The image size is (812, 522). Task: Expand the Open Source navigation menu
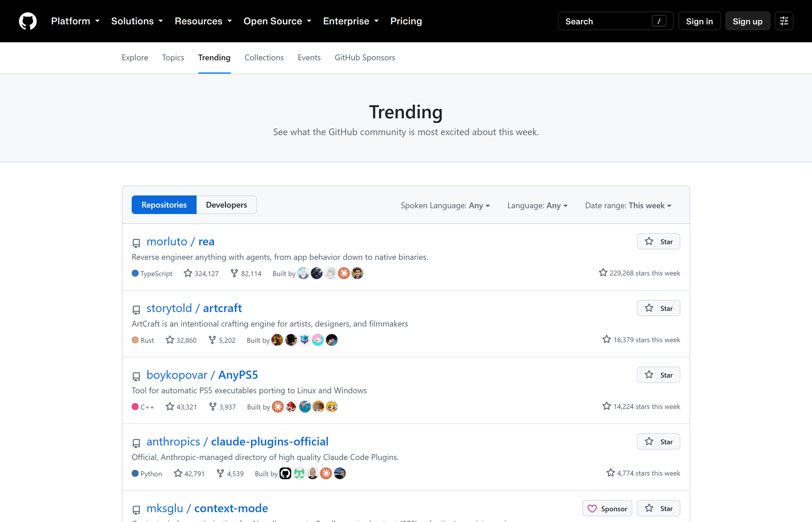[277, 21]
